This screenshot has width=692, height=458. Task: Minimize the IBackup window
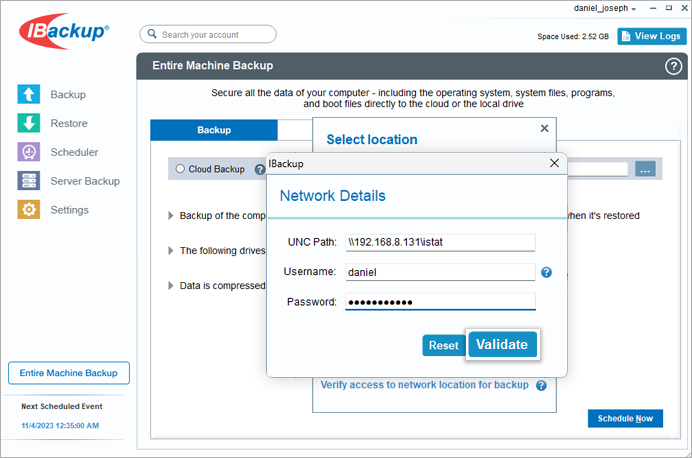(653, 8)
